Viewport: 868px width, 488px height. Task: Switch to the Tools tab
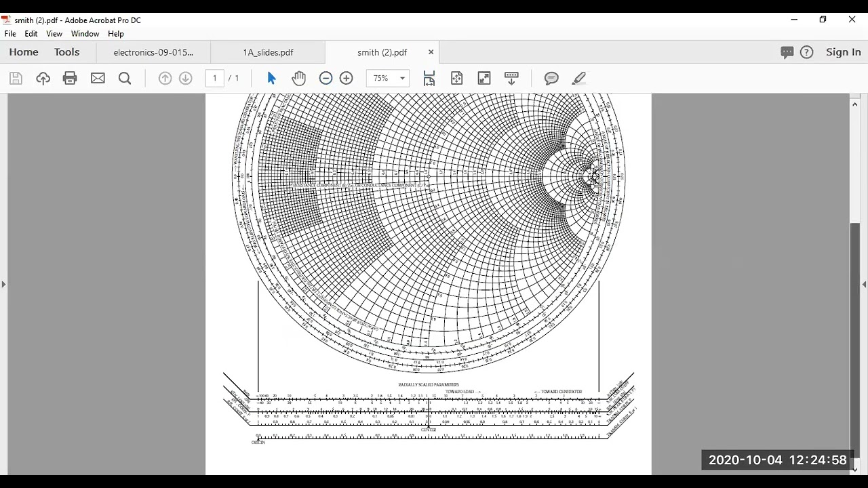click(x=67, y=52)
